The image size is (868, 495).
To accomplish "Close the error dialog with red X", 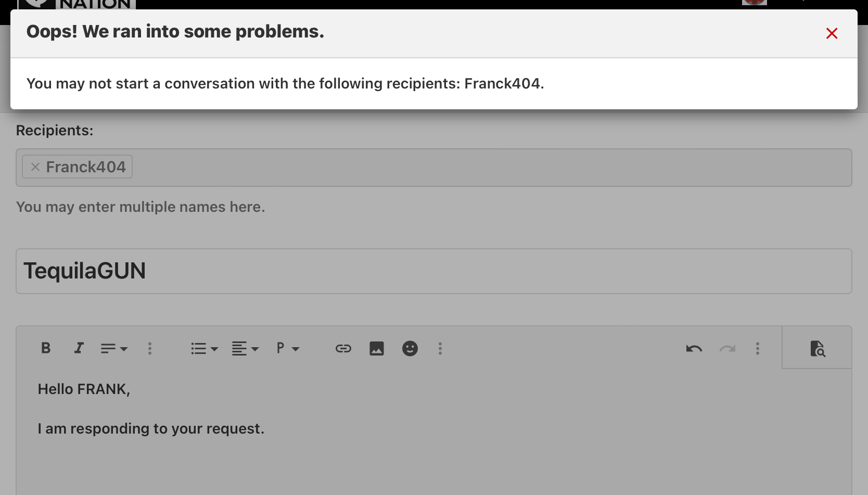I will coord(832,33).
